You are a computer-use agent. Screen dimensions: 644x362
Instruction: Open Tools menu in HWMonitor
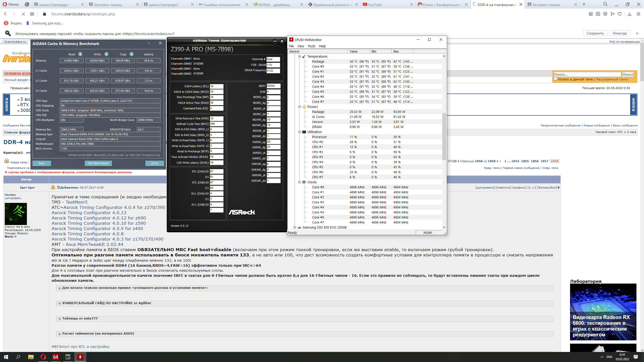click(x=311, y=46)
